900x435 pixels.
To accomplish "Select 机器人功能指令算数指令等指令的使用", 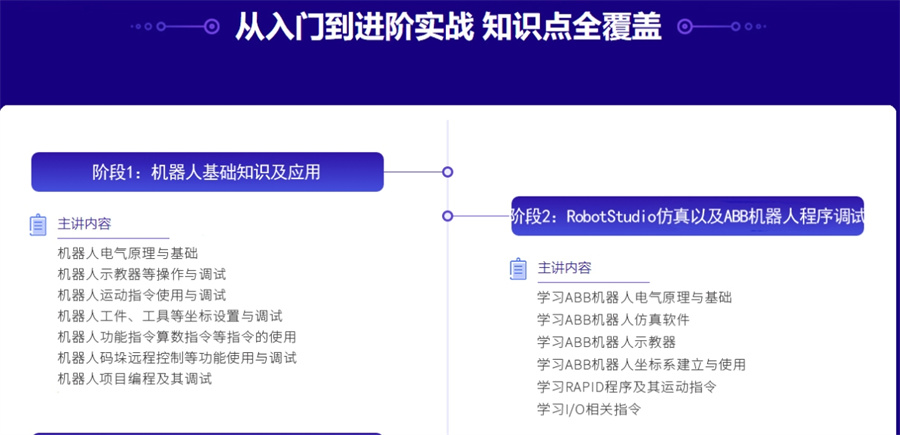I will click(x=177, y=337).
